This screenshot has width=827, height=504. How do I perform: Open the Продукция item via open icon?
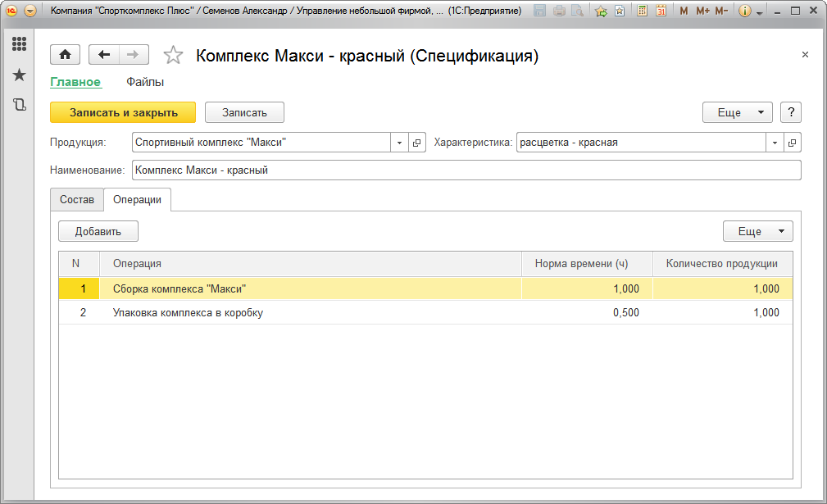(416, 143)
